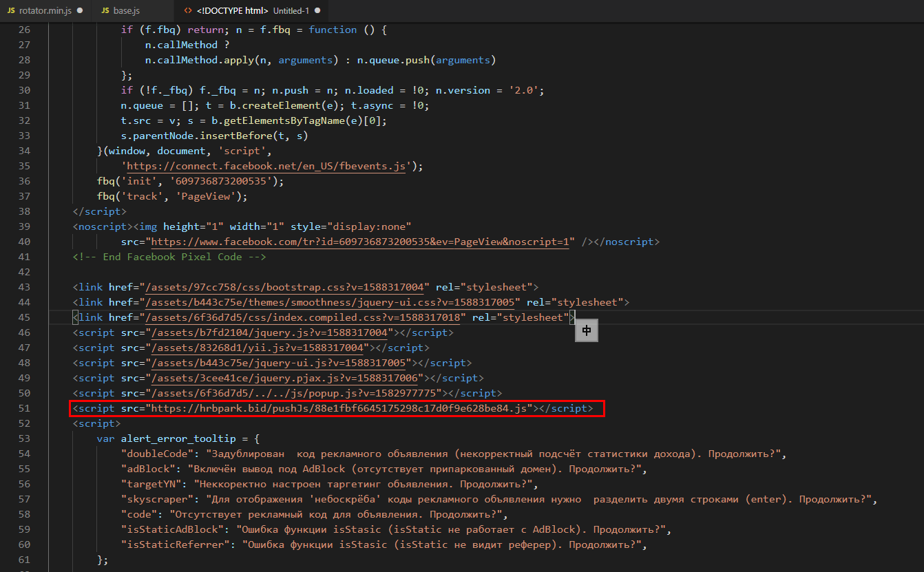
Task: Click the "isStaticReferrer" property key
Action: click(x=175, y=544)
